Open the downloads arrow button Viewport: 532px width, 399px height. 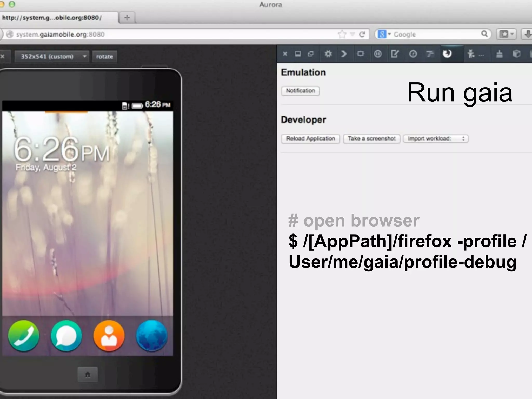[x=527, y=34]
